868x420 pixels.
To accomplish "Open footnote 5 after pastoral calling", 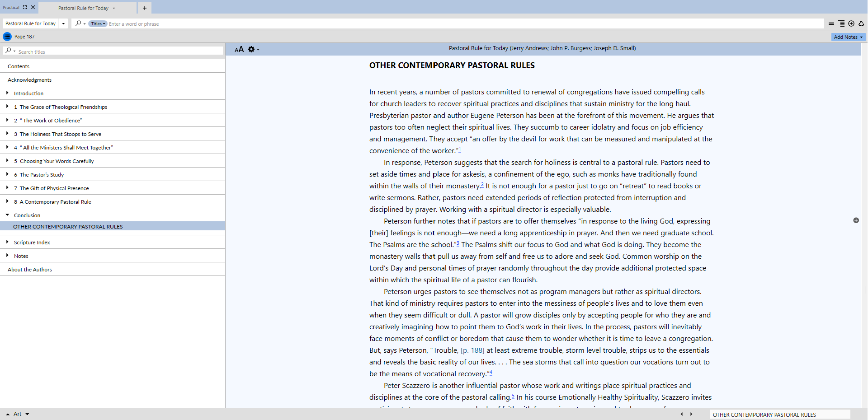I will tap(513, 396).
